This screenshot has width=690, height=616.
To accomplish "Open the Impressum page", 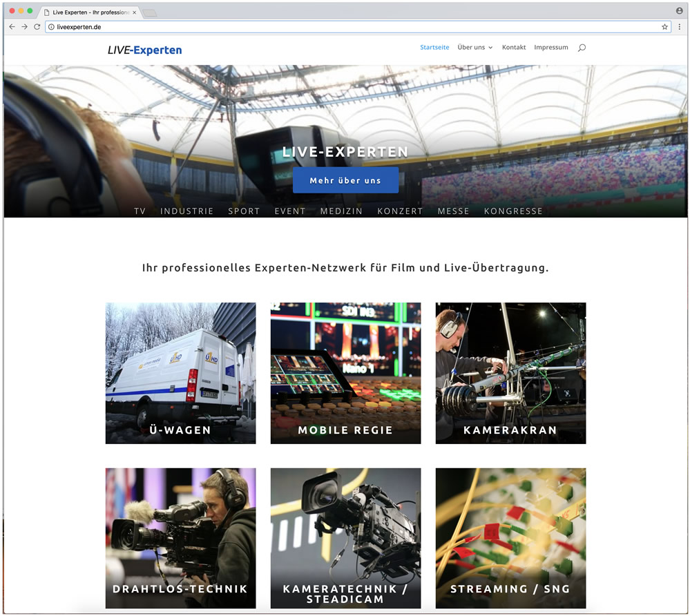I will (x=551, y=47).
